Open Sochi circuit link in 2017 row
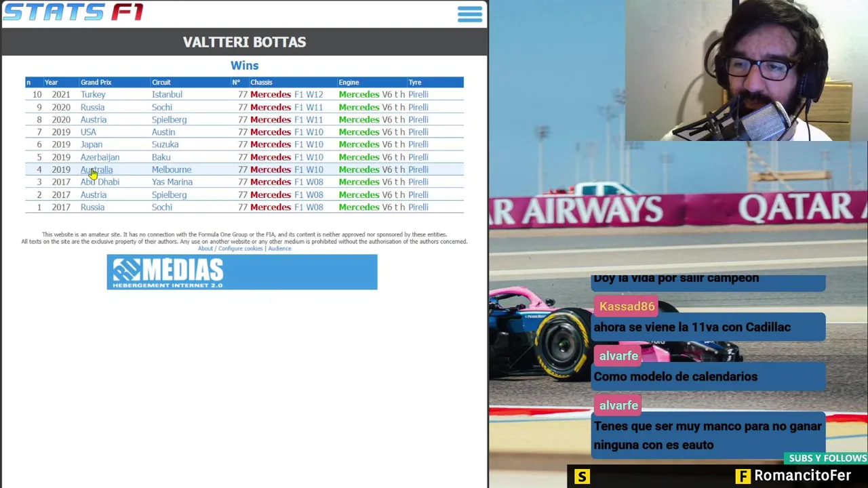868x488 pixels. coord(162,207)
